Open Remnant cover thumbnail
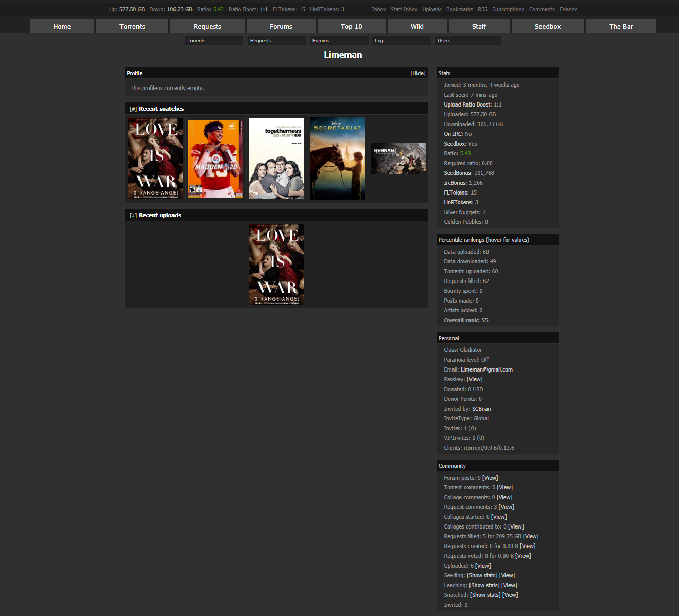Screen dimensions: 679x616 [398, 159]
